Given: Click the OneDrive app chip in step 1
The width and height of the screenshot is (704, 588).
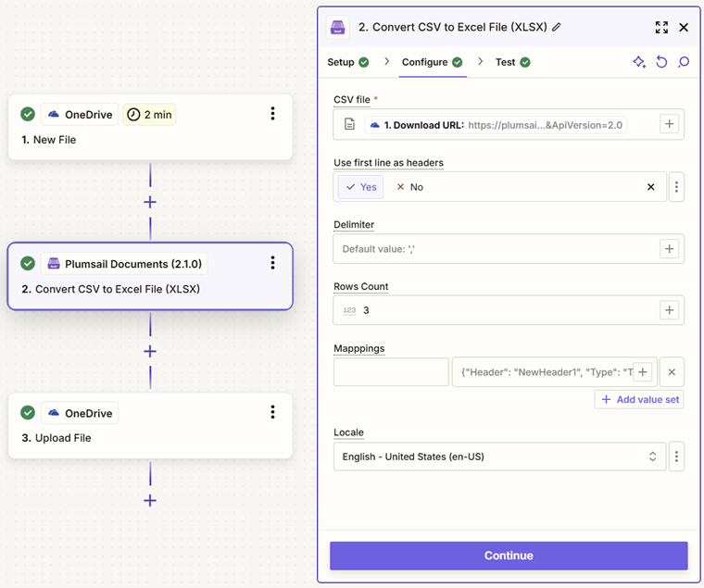Looking at the screenshot, I should click(x=80, y=115).
